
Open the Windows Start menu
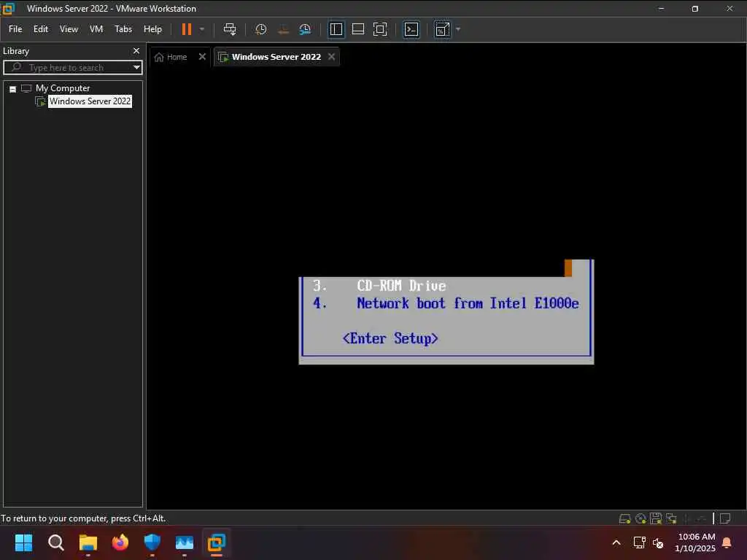23,542
